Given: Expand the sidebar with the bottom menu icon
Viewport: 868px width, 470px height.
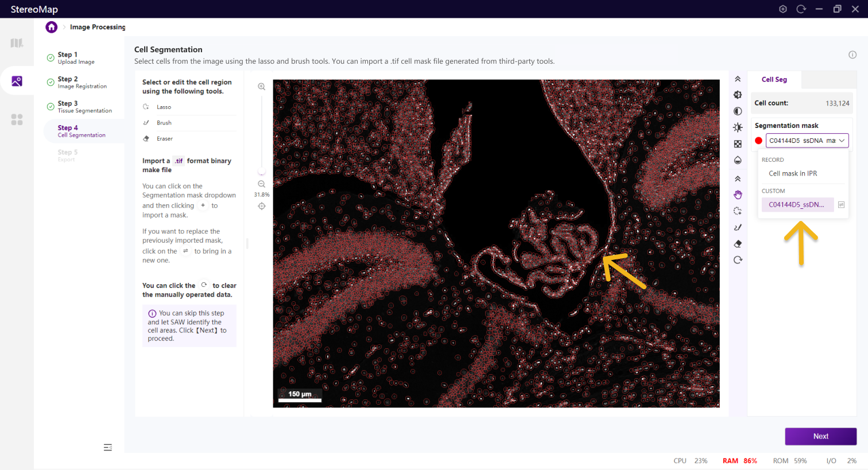Looking at the screenshot, I should (x=107, y=448).
